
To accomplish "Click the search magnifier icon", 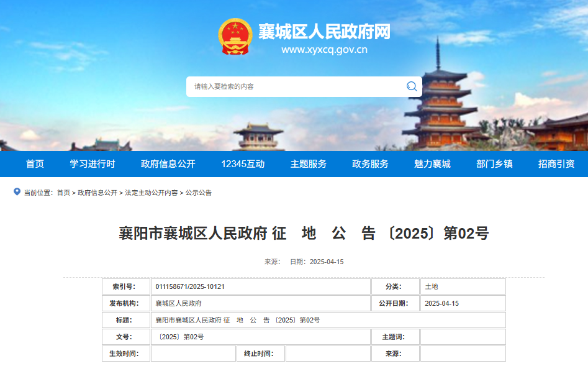I will 412,87.
